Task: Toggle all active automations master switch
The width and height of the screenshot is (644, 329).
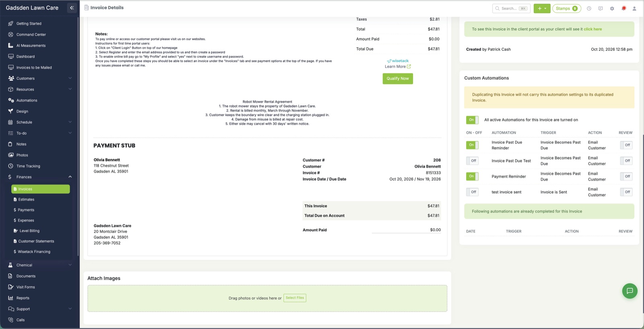Action: click(472, 120)
